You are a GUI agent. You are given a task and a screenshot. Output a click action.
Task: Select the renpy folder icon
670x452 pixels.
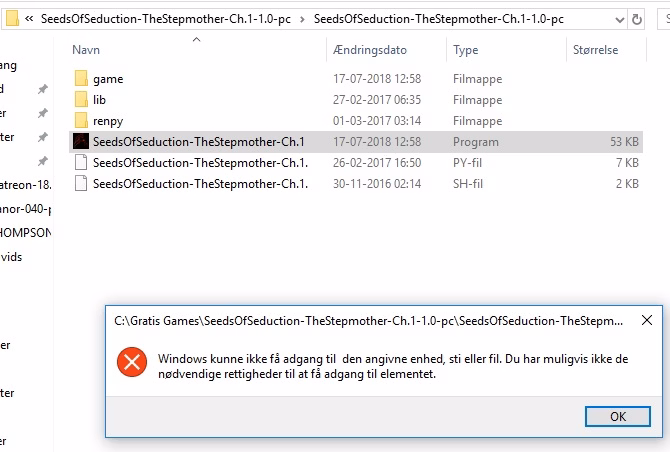(81, 120)
